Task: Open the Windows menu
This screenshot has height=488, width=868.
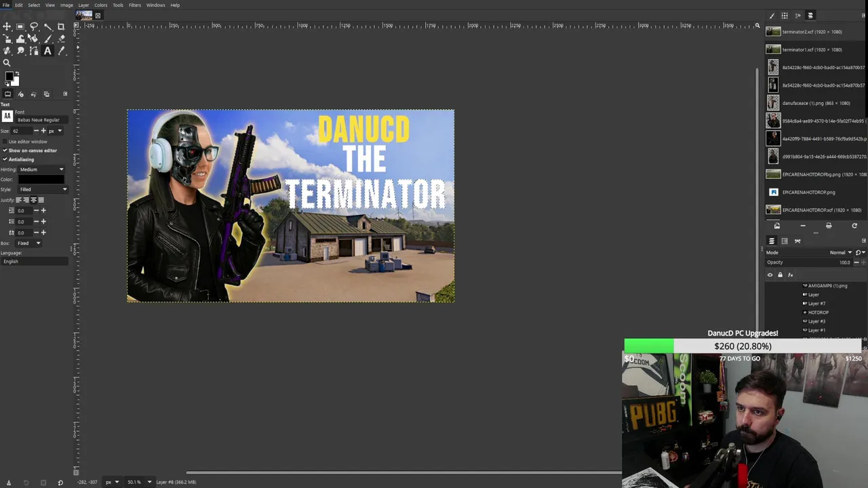Action: pos(156,5)
